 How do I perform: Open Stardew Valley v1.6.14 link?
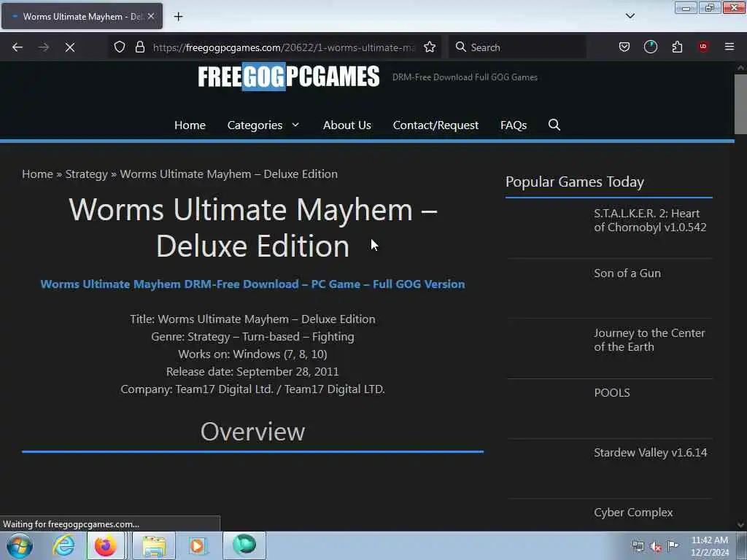click(650, 453)
